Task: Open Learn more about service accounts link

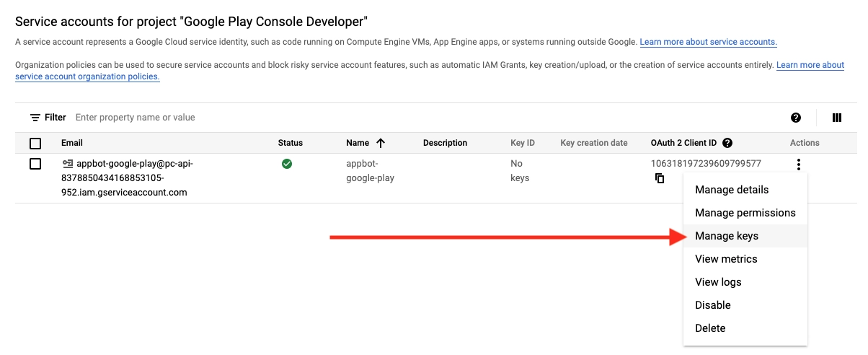Action: [708, 42]
